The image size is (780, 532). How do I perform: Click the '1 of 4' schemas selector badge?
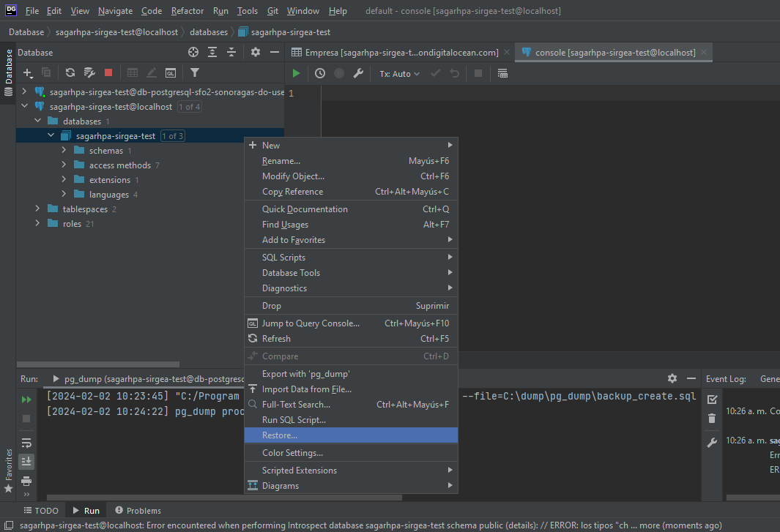[x=190, y=106]
